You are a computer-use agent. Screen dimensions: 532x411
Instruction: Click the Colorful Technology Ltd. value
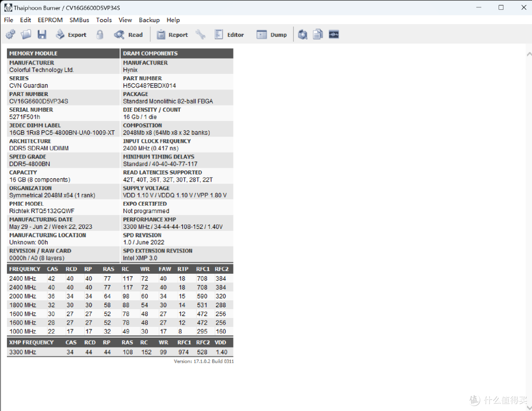pyautogui.click(x=41, y=70)
